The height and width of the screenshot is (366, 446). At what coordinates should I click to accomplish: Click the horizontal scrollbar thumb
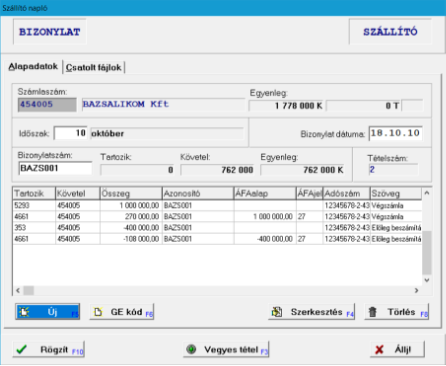(x=28, y=290)
